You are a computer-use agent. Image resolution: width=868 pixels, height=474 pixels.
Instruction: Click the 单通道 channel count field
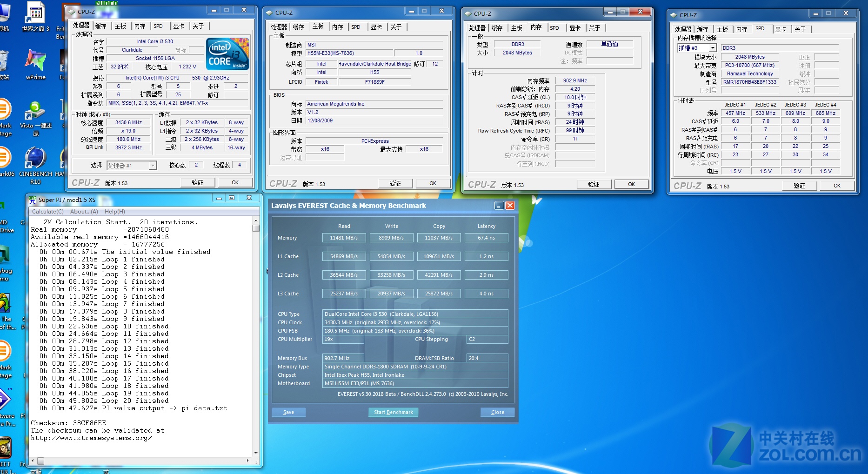[610, 44]
